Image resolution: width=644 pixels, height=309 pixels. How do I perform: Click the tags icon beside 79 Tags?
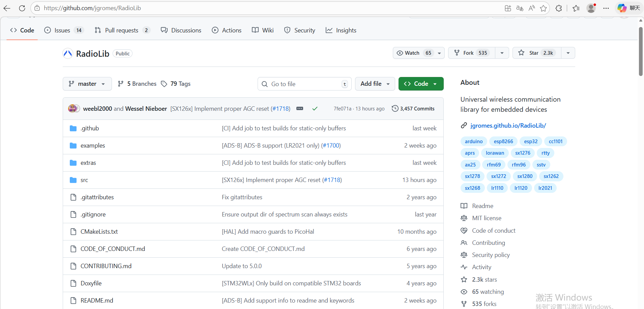164,84
